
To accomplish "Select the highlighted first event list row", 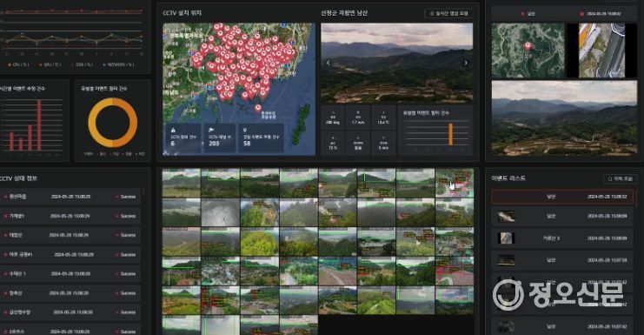I will (562, 197).
